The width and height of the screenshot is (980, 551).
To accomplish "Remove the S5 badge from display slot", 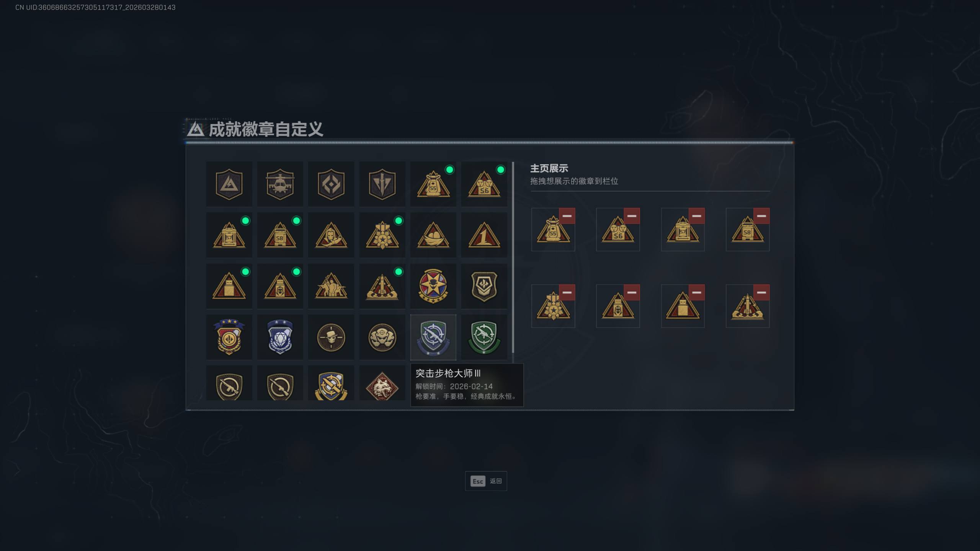I will click(x=567, y=216).
